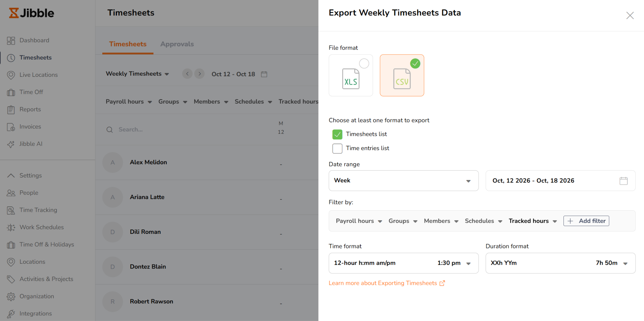
Task: Click the Invoices document icon
Action: pos(11,127)
